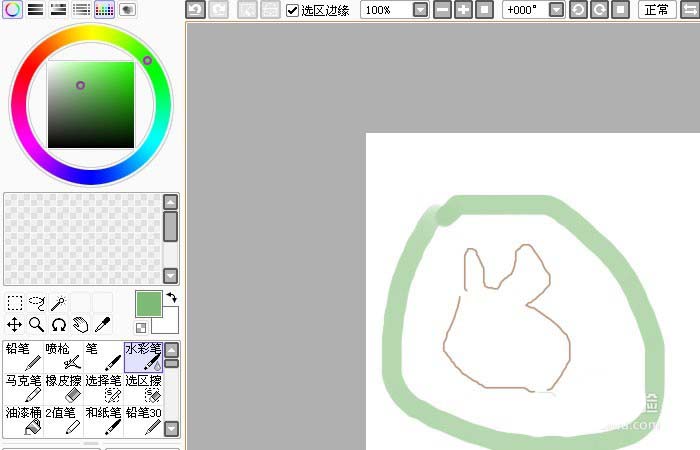
Task: Open the 100% zoom dropdown
Action: click(420, 10)
